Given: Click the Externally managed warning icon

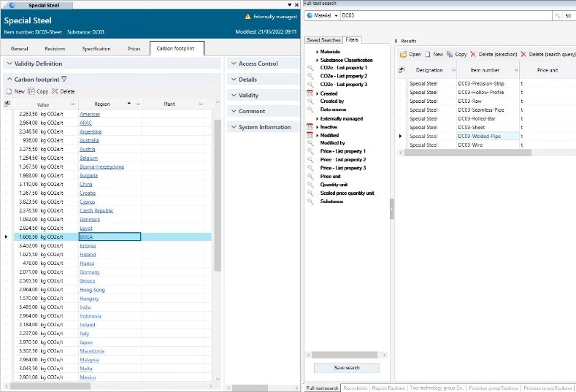Looking at the screenshot, I should click(x=247, y=17).
